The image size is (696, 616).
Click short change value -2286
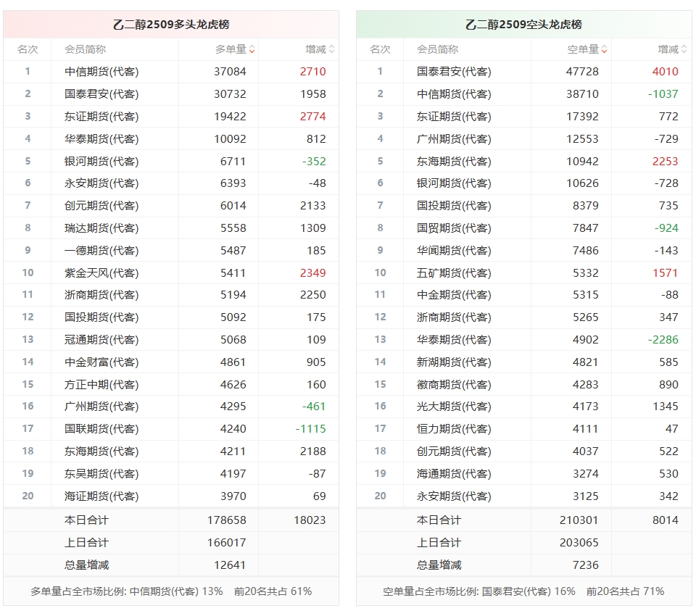pyautogui.click(x=663, y=339)
